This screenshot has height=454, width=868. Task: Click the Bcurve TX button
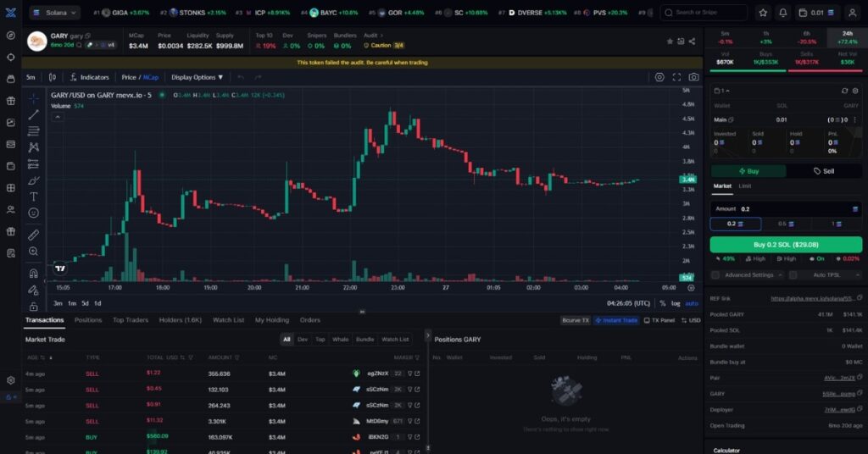576,320
